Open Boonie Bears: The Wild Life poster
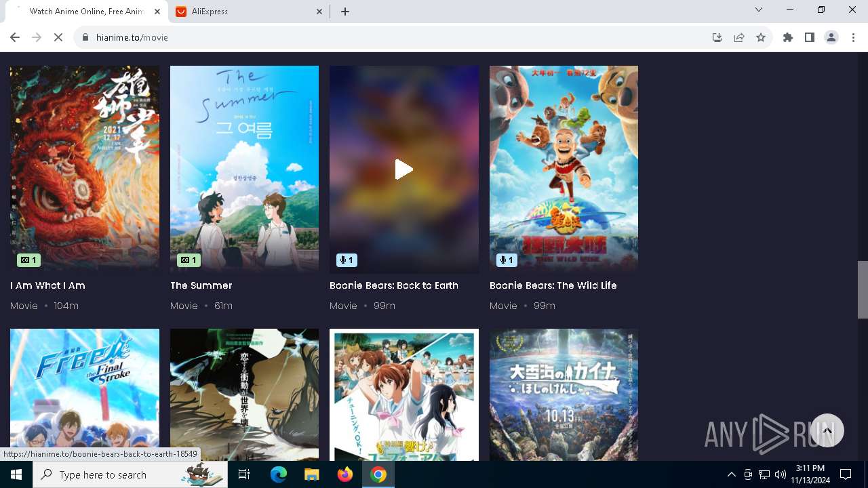 (x=564, y=169)
